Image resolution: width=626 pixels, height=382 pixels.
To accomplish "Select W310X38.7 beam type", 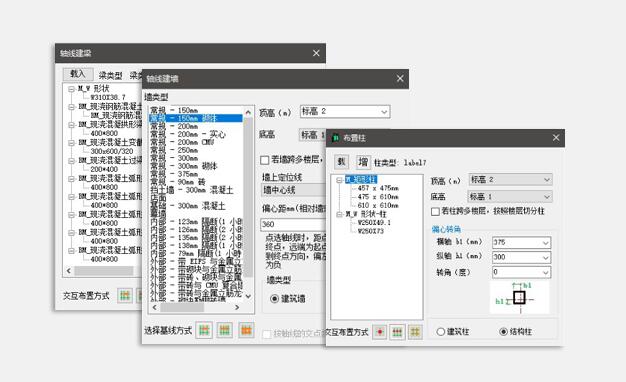I will (108, 97).
